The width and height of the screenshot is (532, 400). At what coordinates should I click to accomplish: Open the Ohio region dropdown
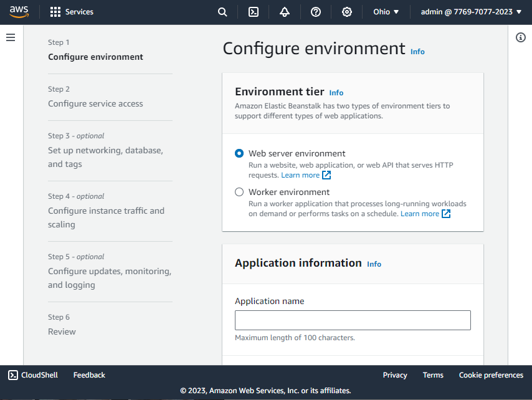point(386,12)
